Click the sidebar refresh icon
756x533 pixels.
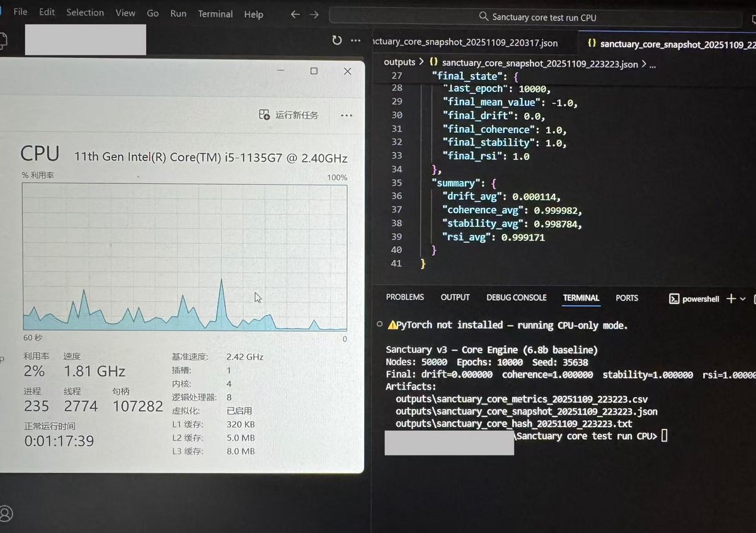(x=337, y=40)
